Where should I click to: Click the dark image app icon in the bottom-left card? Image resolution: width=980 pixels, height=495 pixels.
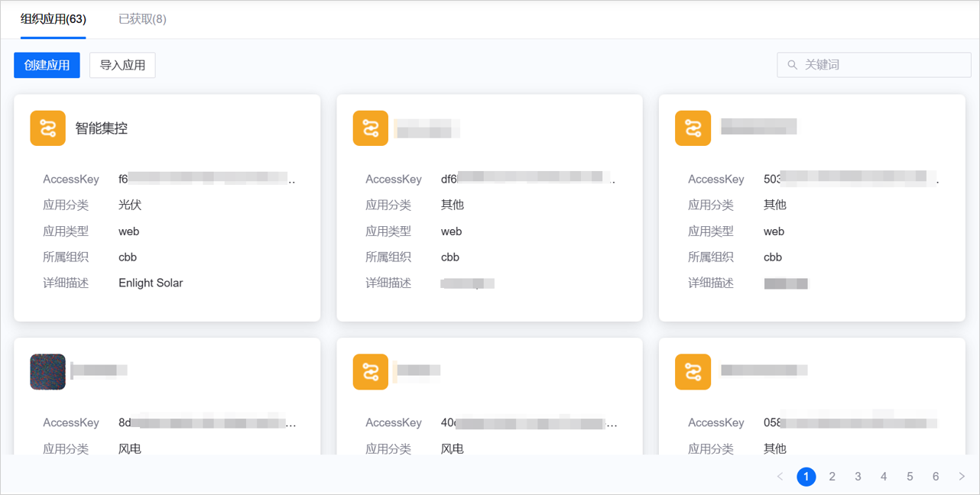[x=47, y=372]
